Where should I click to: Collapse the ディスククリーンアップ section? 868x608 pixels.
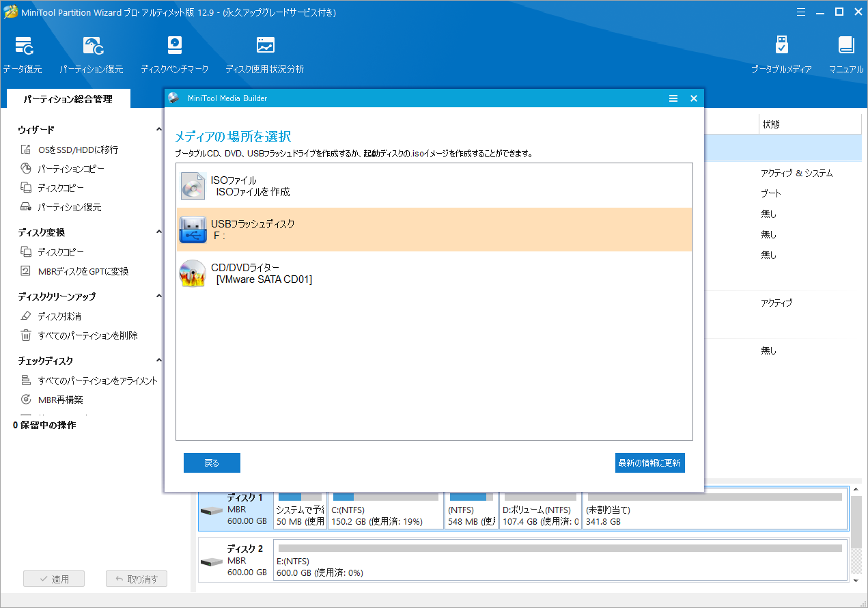[x=159, y=296]
